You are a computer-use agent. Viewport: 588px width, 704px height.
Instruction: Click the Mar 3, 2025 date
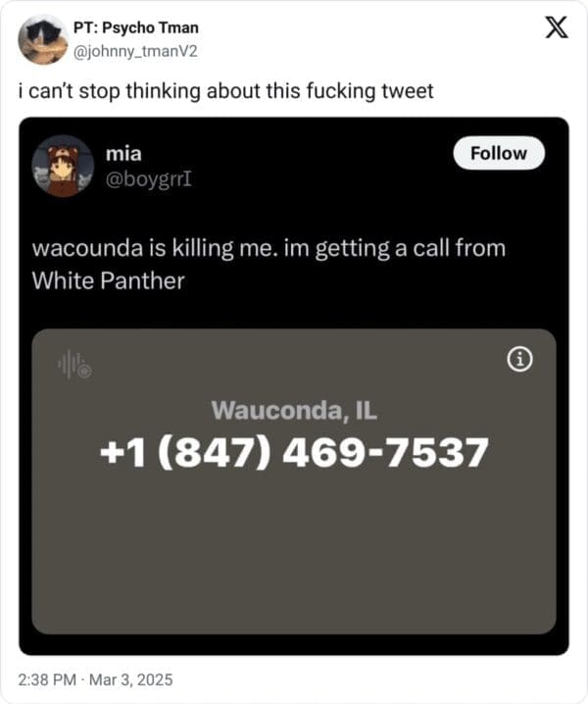130,679
